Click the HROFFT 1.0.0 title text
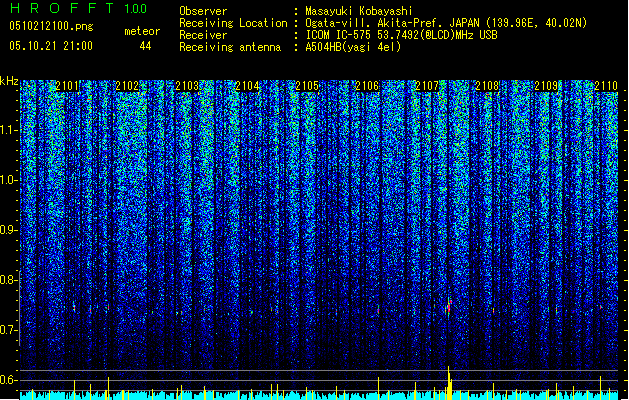629x400 pixels. [78, 8]
